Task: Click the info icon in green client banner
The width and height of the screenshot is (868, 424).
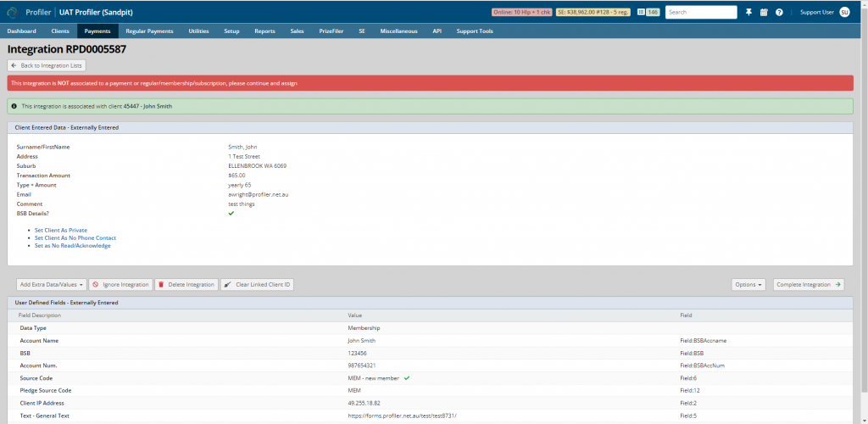Action: tap(14, 106)
